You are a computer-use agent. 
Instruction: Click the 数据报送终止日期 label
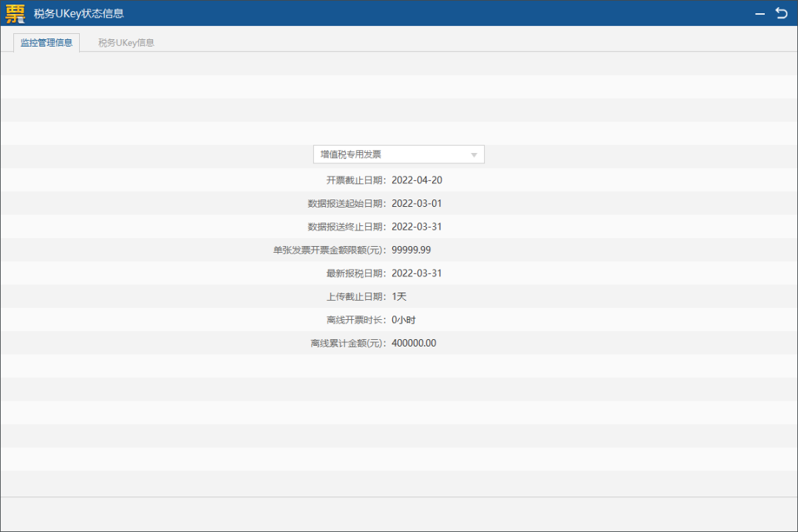[347, 227]
